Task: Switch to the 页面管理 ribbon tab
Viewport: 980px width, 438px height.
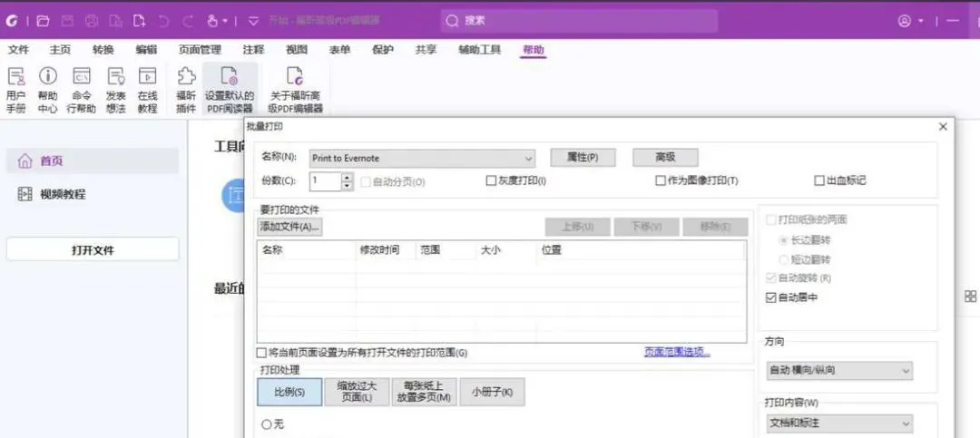Action: [x=200, y=50]
